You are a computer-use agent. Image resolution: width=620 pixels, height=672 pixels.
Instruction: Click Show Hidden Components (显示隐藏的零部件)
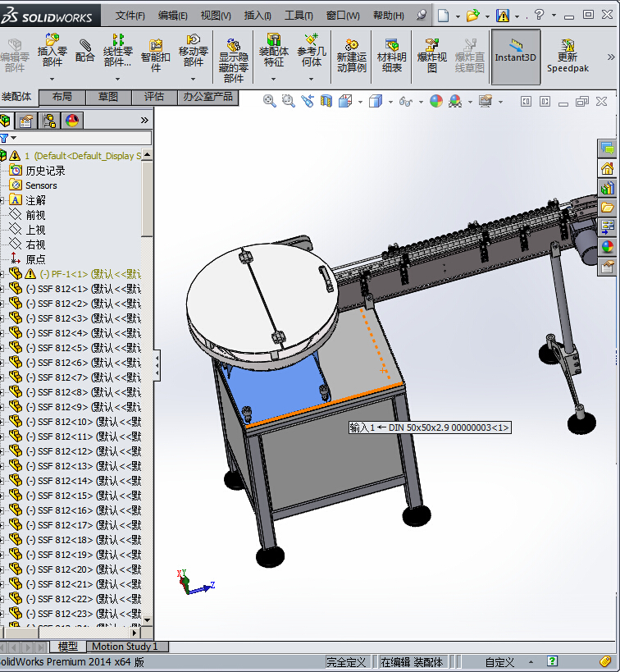tap(234, 60)
